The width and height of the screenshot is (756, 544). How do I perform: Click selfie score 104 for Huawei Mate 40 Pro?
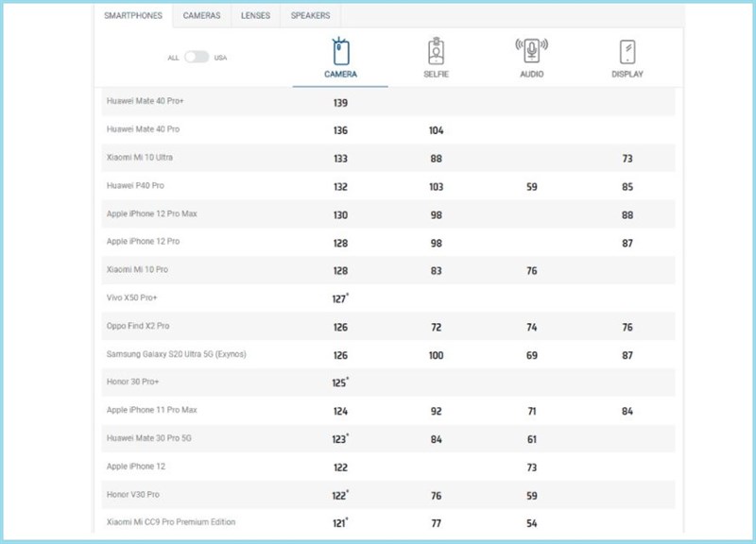point(436,130)
